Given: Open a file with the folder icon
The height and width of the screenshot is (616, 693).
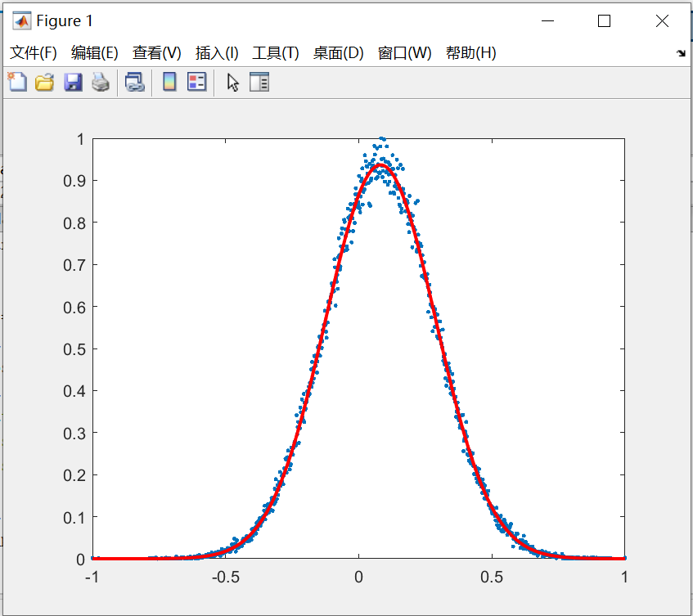Looking at the screenshot, I should pos(45,82).
